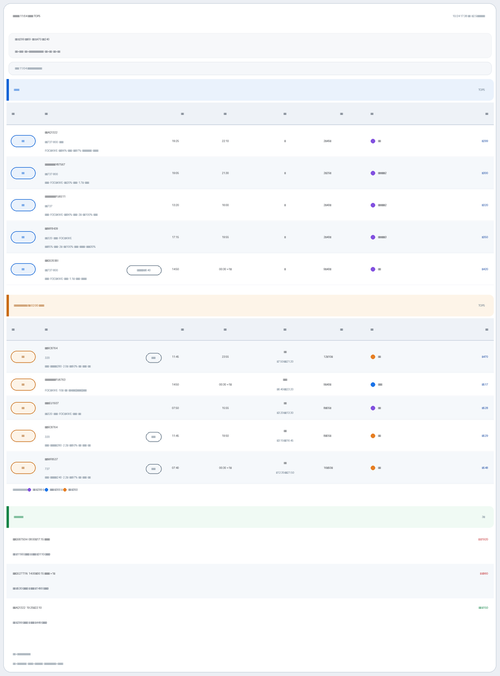Click the green-accented section header bar

250,517
